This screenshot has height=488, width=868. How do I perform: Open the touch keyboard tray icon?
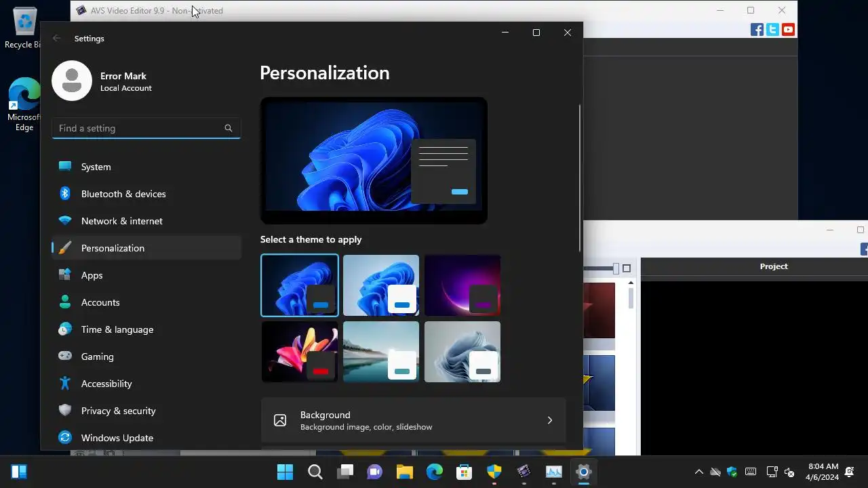751,472
